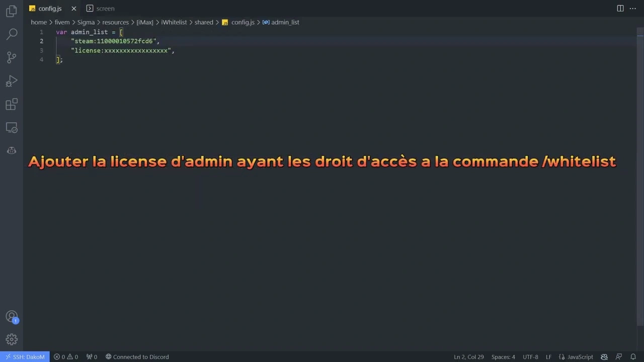
Task: Switch to the screen tab
Action: tap(105, 8)
